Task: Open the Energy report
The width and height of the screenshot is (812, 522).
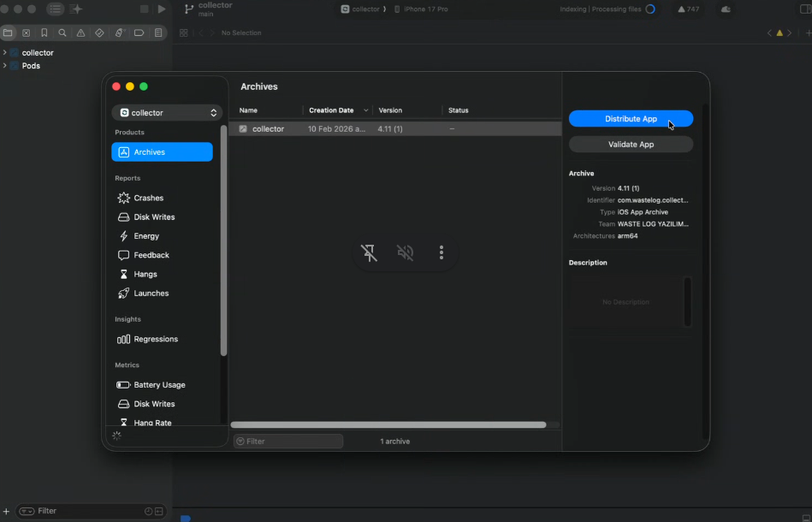Action: 145,236
